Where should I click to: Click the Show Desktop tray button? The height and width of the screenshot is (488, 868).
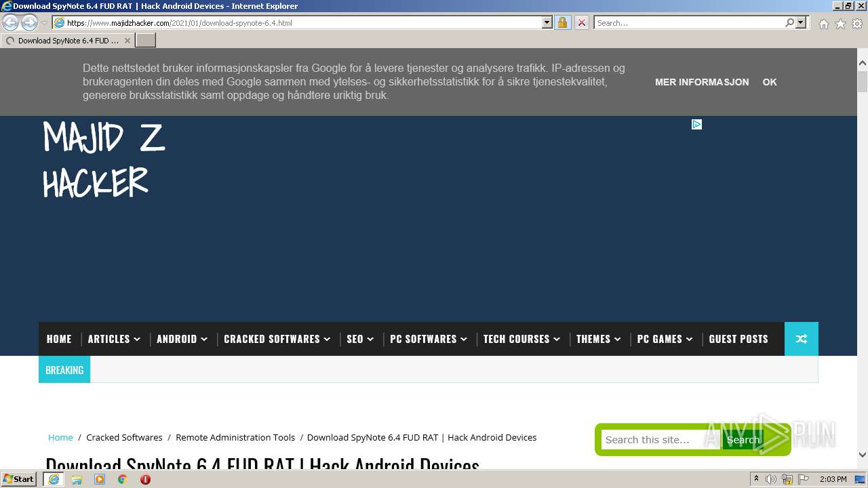pos(861,479)
